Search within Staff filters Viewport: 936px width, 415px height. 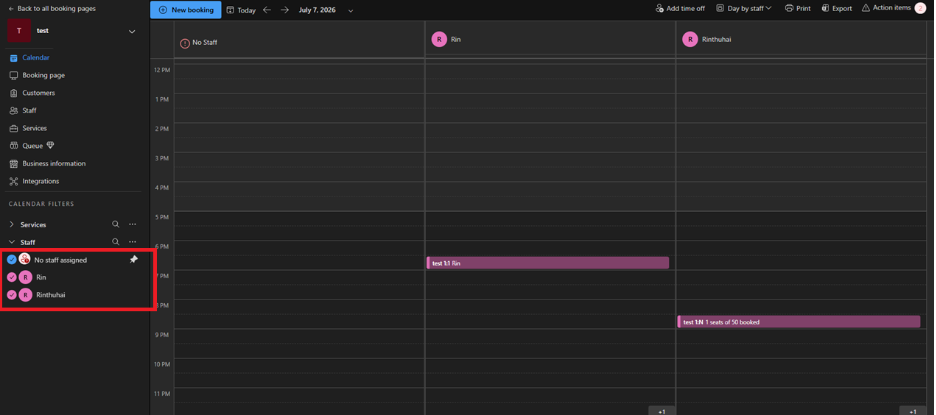(x=116, y=242)
